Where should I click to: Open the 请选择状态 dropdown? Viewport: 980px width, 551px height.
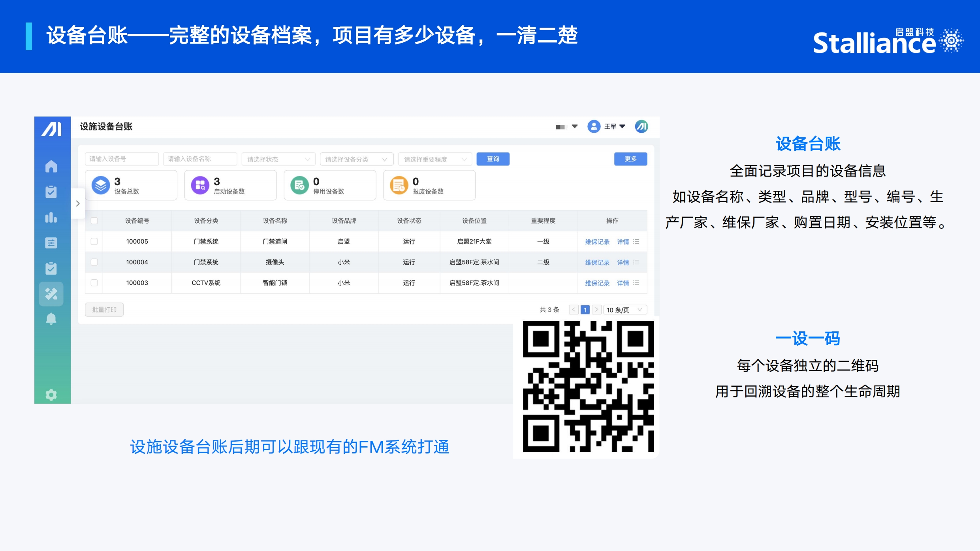pos(278,159)
